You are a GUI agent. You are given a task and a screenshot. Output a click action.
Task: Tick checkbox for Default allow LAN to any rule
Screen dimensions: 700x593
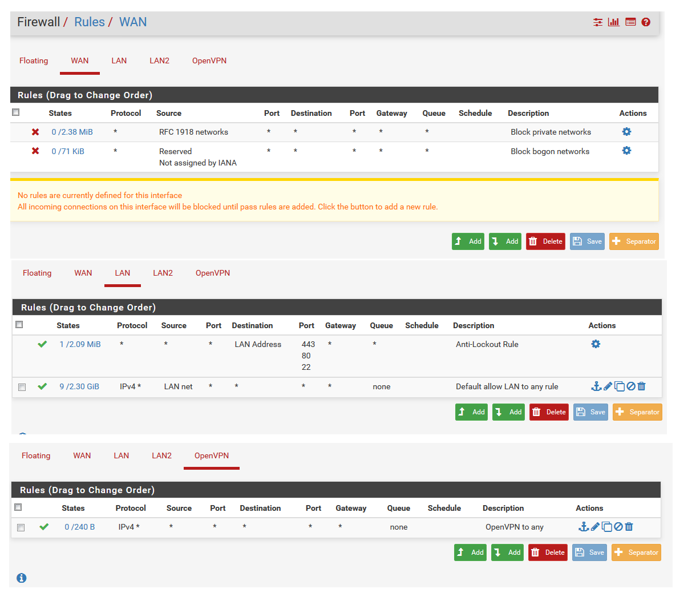point(22,387)
